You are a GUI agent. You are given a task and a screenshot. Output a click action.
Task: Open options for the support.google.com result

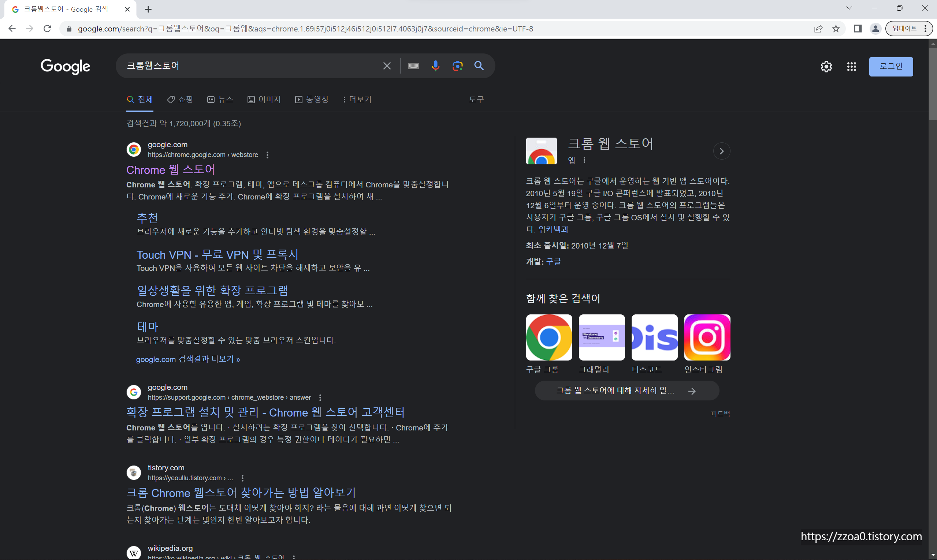coord(320,398)
